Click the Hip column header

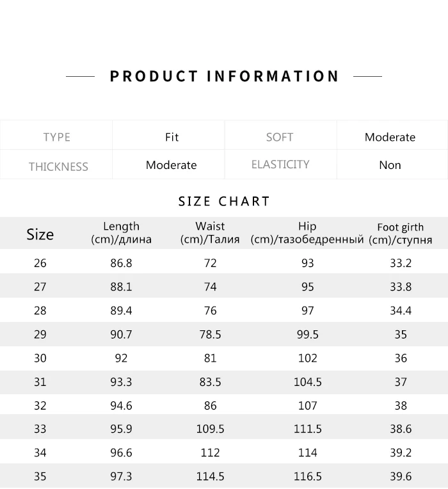307,233
